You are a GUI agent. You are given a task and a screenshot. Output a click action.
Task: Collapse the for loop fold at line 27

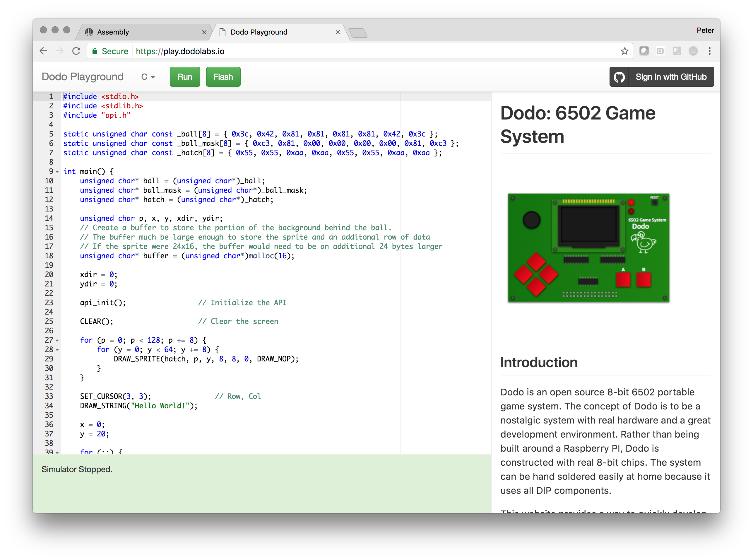coord(57,340)
